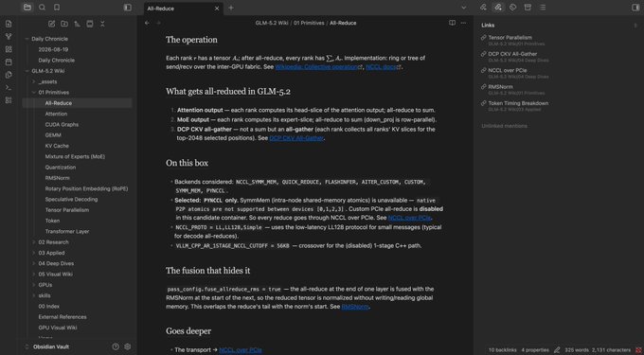The height and width of the screenshot is (355, 644).
Task: Toggle auto-reveal current file icon
Action: click(x=90, y=24)
